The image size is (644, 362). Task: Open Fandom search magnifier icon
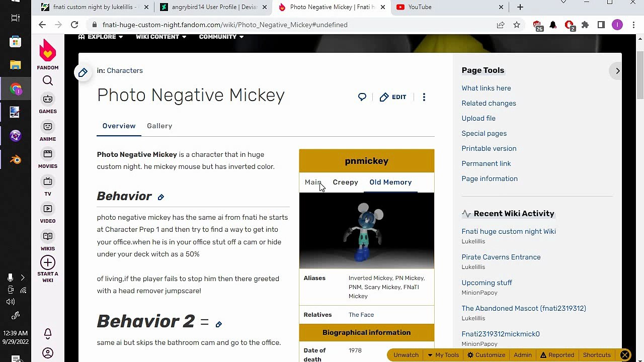point(48,81)
